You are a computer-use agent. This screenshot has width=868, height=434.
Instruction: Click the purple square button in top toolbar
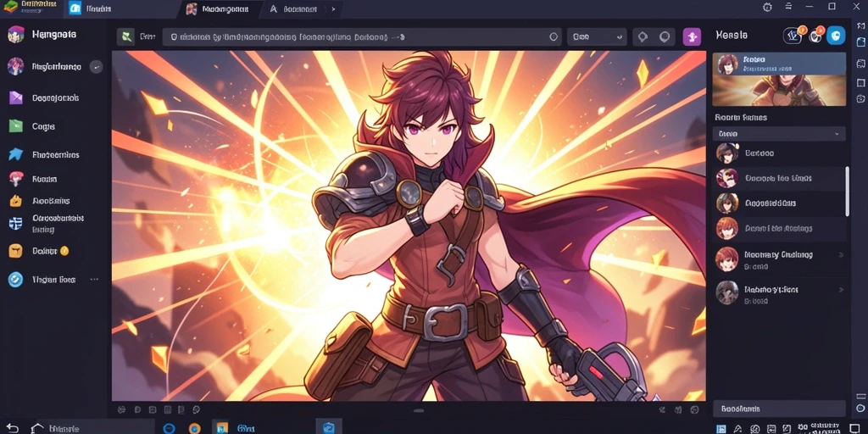(x=692, y=36)
